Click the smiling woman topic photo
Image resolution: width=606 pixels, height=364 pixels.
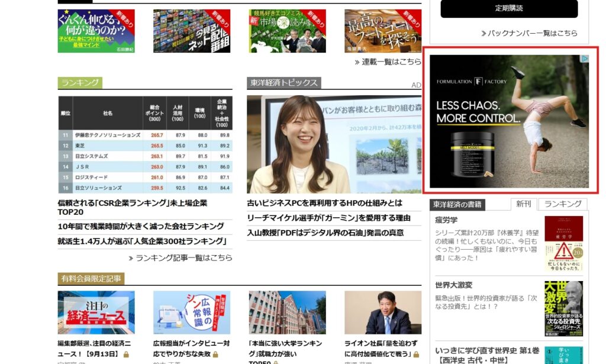point(334,144)
